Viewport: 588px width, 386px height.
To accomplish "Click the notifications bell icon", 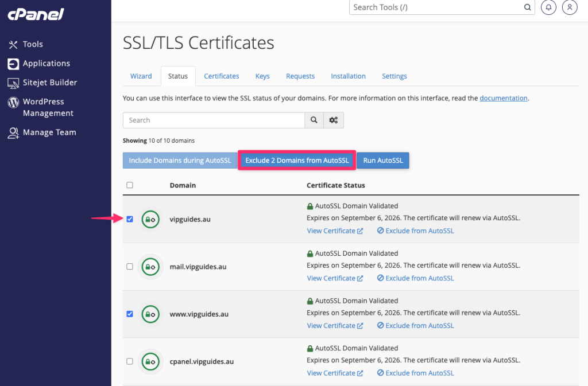I will pyautogui.click(x=548, y=7).
